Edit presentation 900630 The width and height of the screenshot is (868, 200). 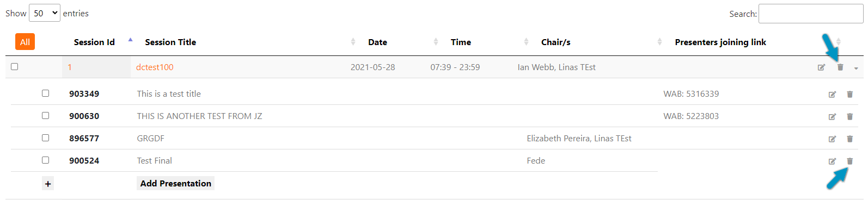tap(832, 117)
